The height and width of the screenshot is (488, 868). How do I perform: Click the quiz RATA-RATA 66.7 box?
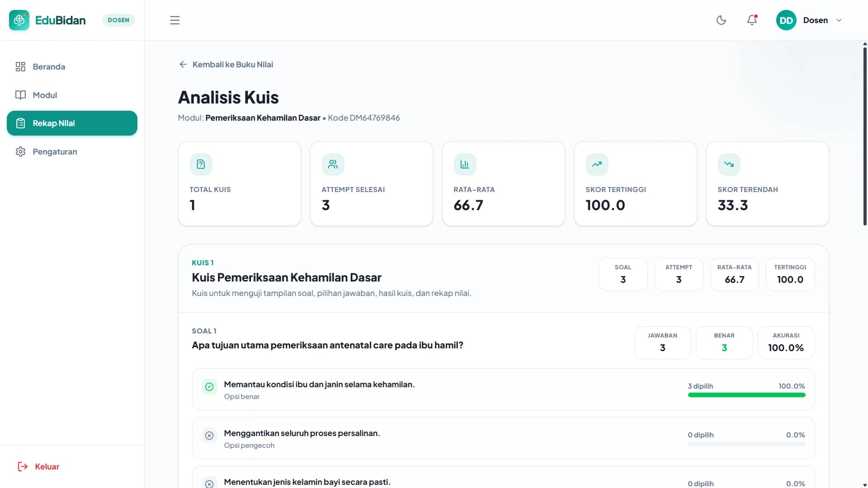point(734,275)
